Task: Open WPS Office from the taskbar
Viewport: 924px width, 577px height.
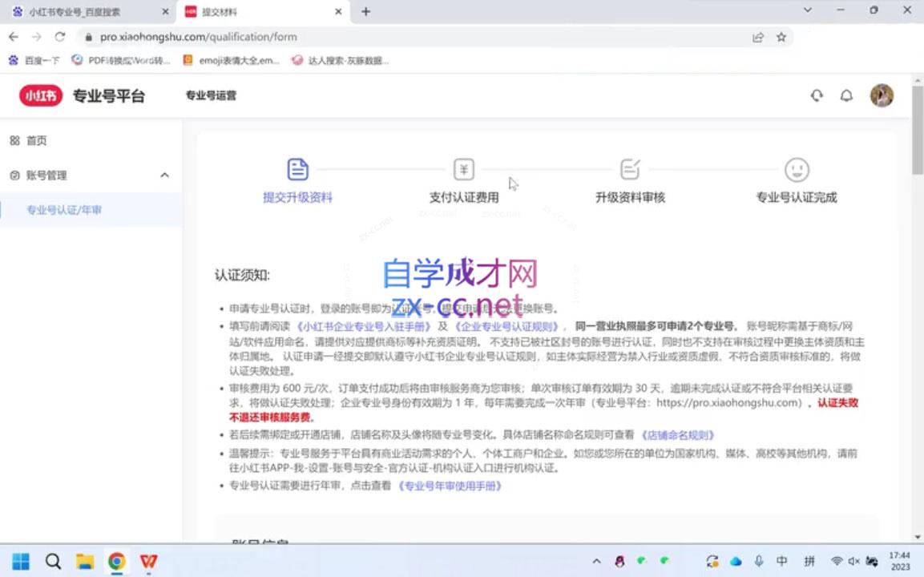Action: pyautogui.click(x=148, y=563)
